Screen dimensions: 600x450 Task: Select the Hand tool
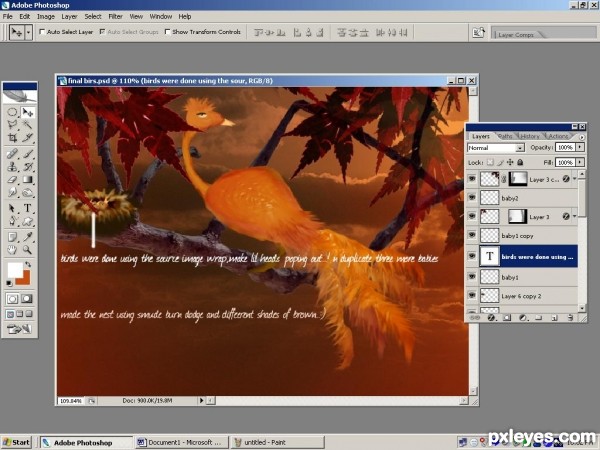click(12, 249)
